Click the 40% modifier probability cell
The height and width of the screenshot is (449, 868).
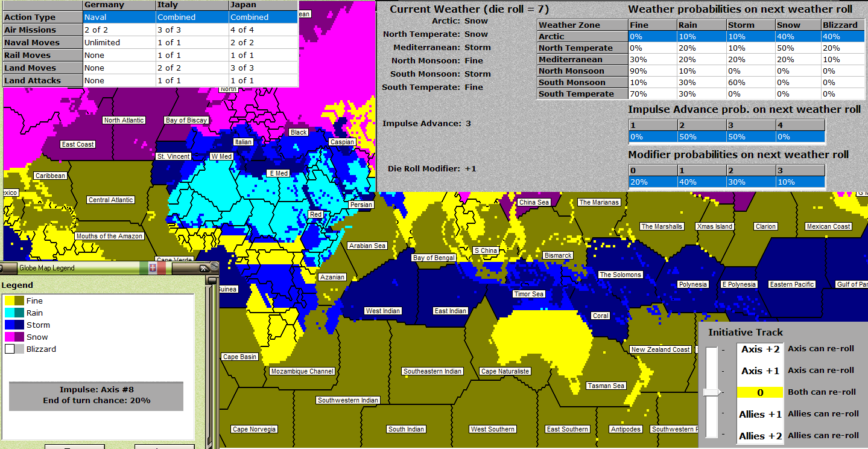tap(701, 182)
